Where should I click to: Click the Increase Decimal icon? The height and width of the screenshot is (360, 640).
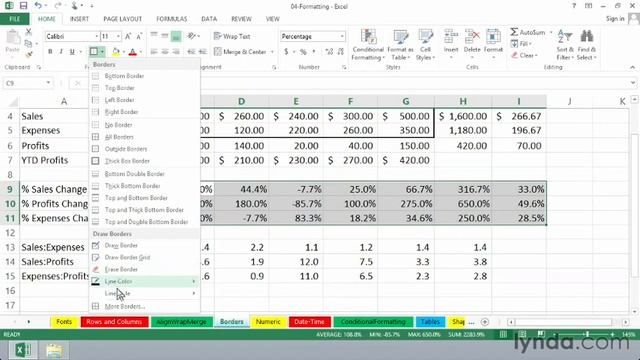click(x=329, y=51)
